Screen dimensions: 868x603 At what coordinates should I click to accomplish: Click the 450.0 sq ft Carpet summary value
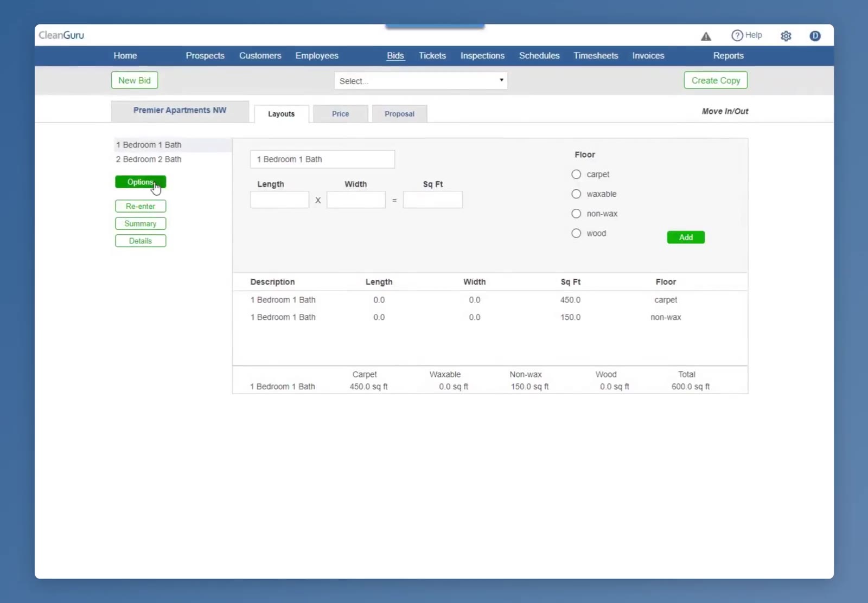pyautogui.click(x=369, y=387)
